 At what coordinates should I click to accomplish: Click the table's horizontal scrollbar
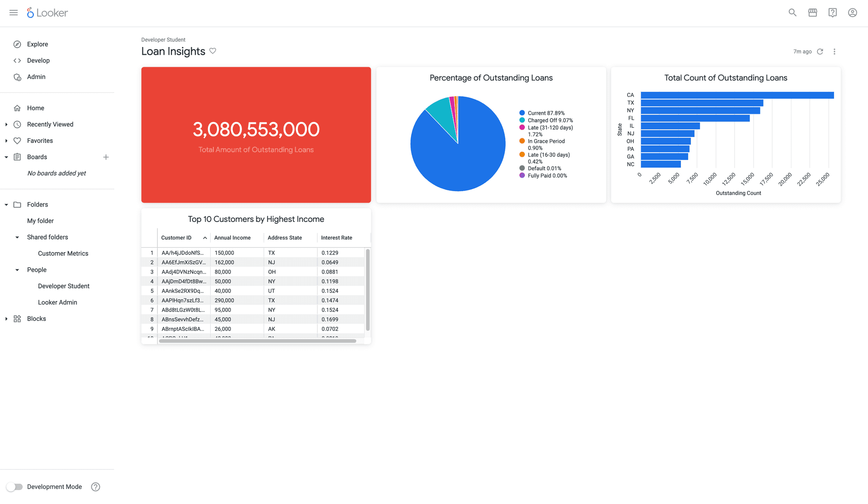[x=258, y=341]
